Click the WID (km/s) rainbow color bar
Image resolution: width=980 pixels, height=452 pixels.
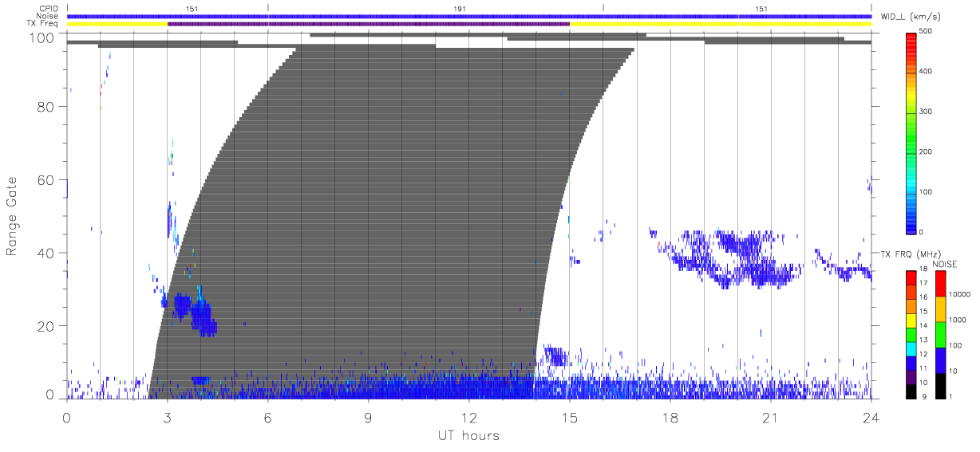[x=911, y=132]
